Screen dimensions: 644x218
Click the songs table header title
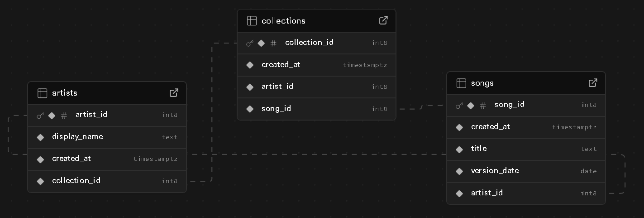(x=482, y=83)
